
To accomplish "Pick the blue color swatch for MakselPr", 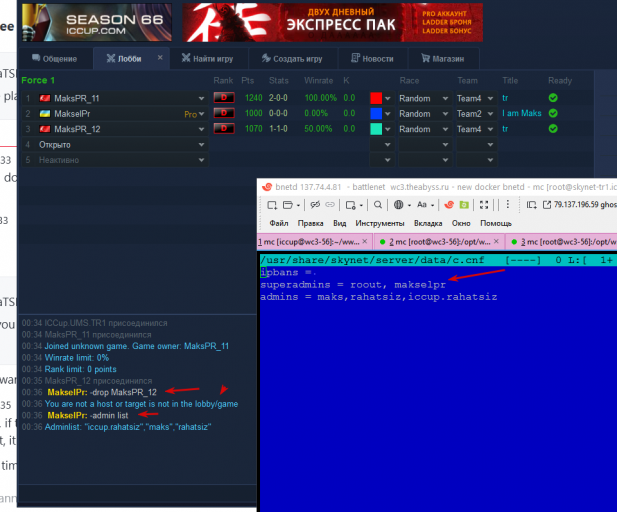I will tap(376, 113).
